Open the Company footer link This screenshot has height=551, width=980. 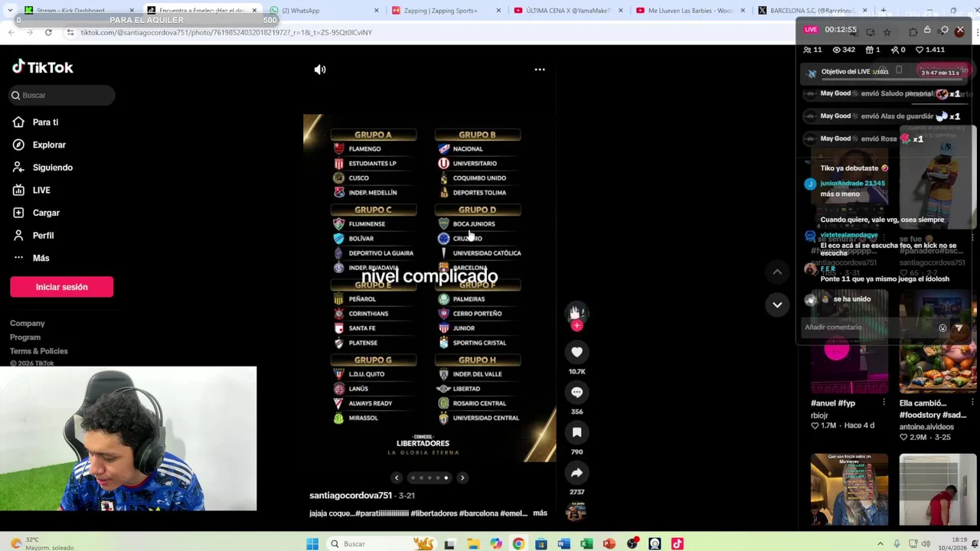click(28, 324)
